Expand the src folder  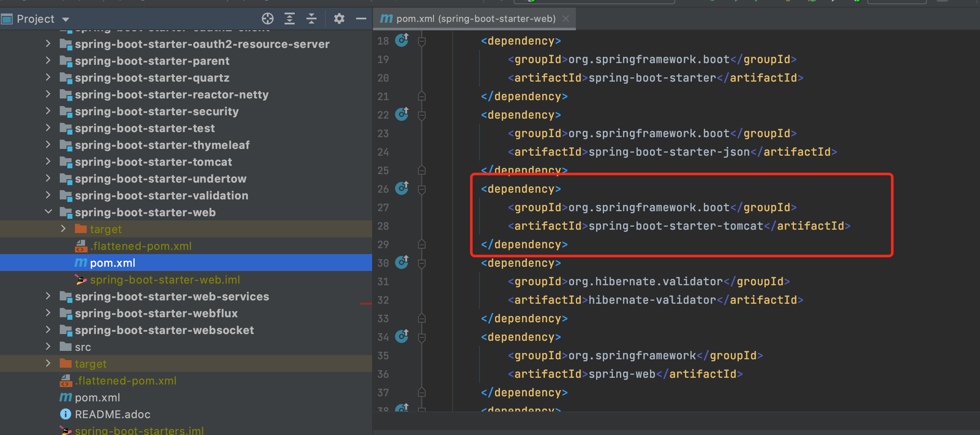point(48,346)
